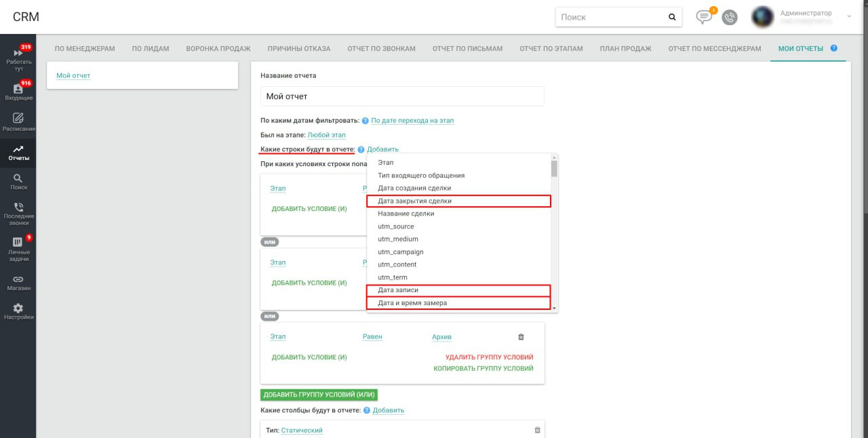Click Удалить группу условий link
868x438 pixels.
pos(489,357)
